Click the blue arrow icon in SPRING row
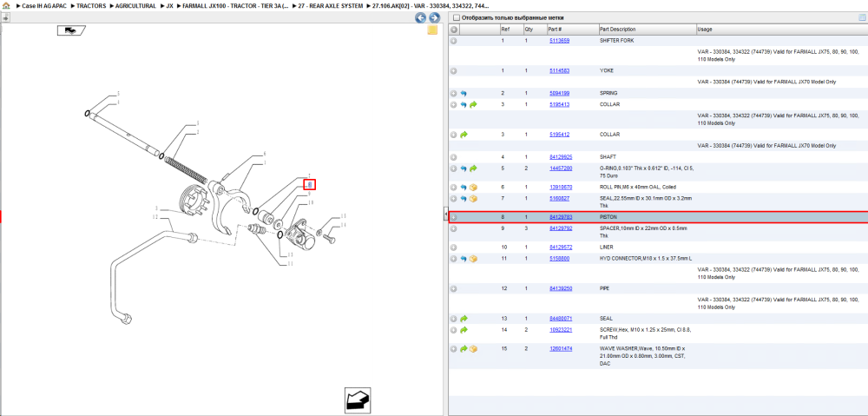868x416 pixels. click(464, 94)
